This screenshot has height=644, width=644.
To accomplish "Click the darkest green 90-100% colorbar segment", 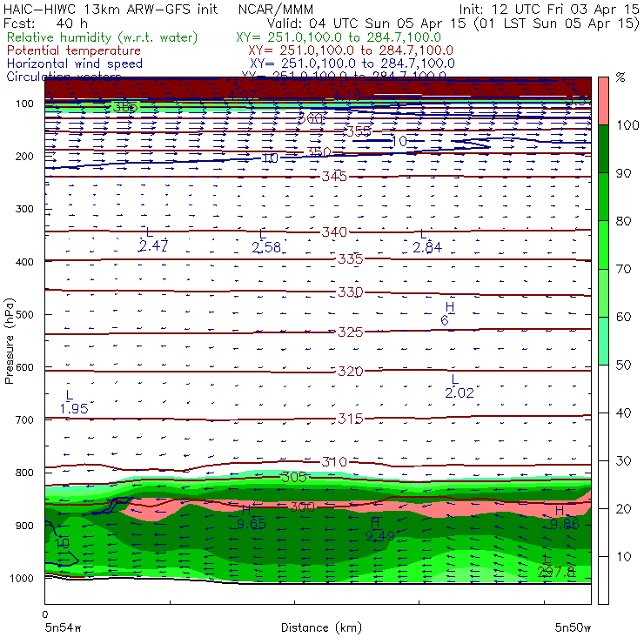I will click(x=603, y=149).
